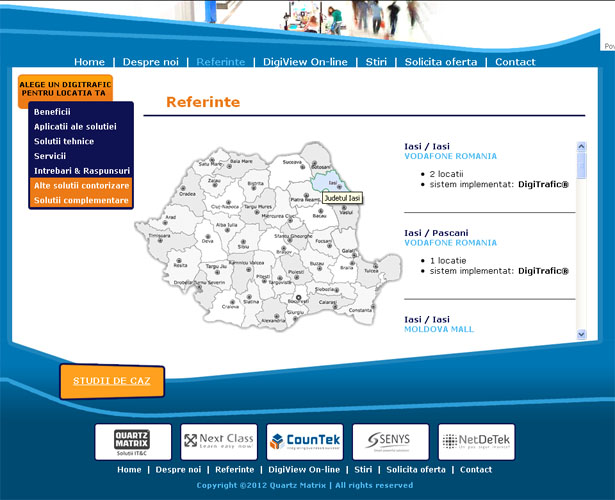Open the SENYS partner logo
Screen dimensions: 615x500
point(391,442)
